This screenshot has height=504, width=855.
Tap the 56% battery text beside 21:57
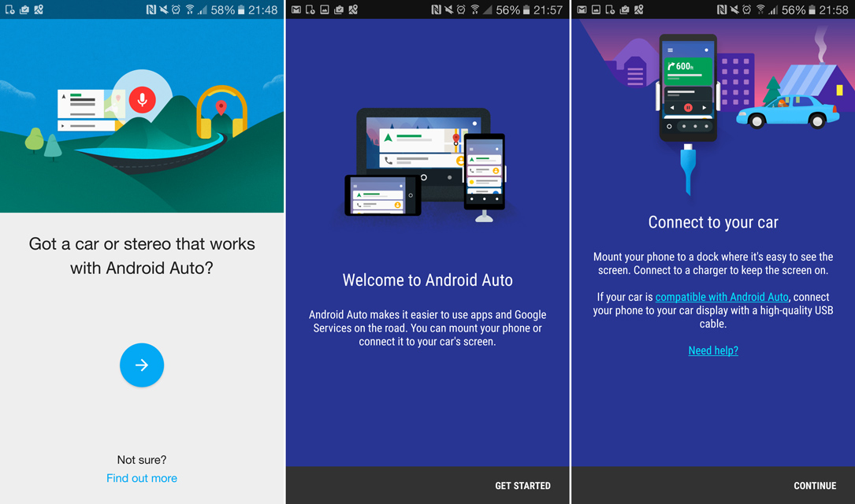point(508,9)
